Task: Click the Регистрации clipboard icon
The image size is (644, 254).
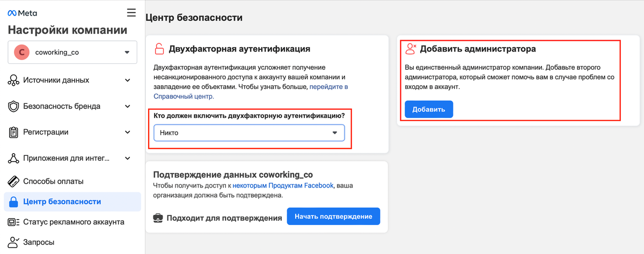Action: [x=13, y=132]
